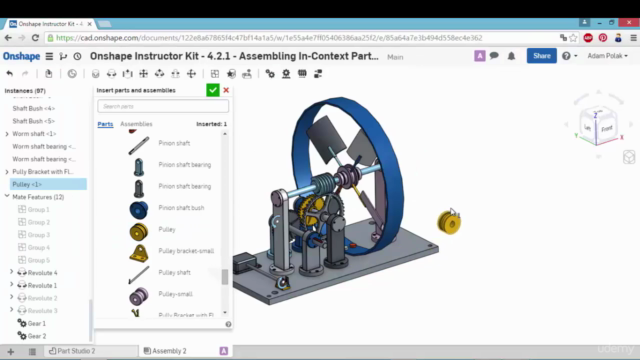The height and width of the screenshot is (360, 640).
Task: Select the Pin slot mate tool
Action: tap(175, 74)
